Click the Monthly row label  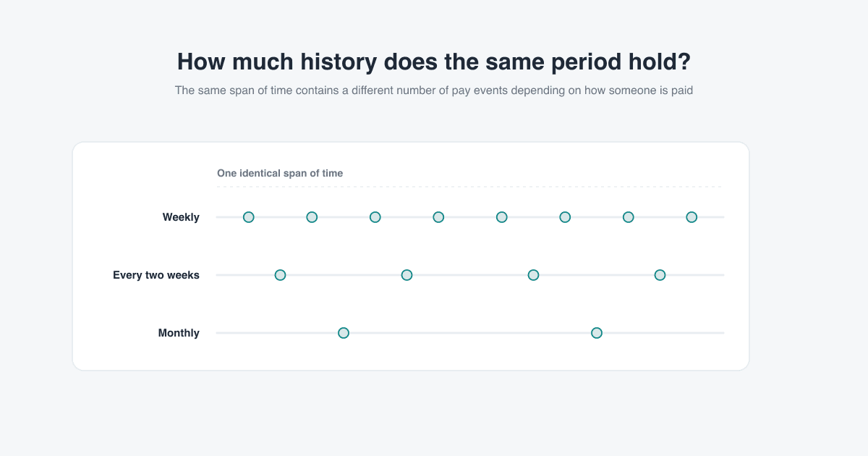click(x=179, y=333)
